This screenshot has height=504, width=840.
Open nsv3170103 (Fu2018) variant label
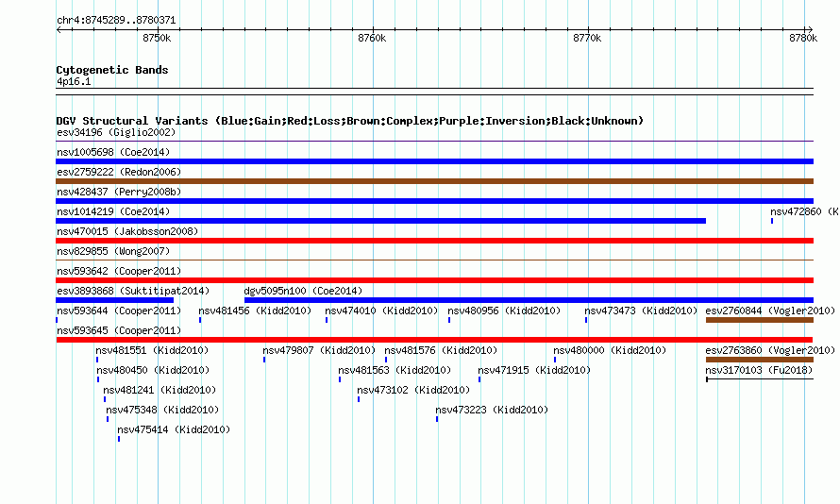pyautogui.click(x=759, y=370)
